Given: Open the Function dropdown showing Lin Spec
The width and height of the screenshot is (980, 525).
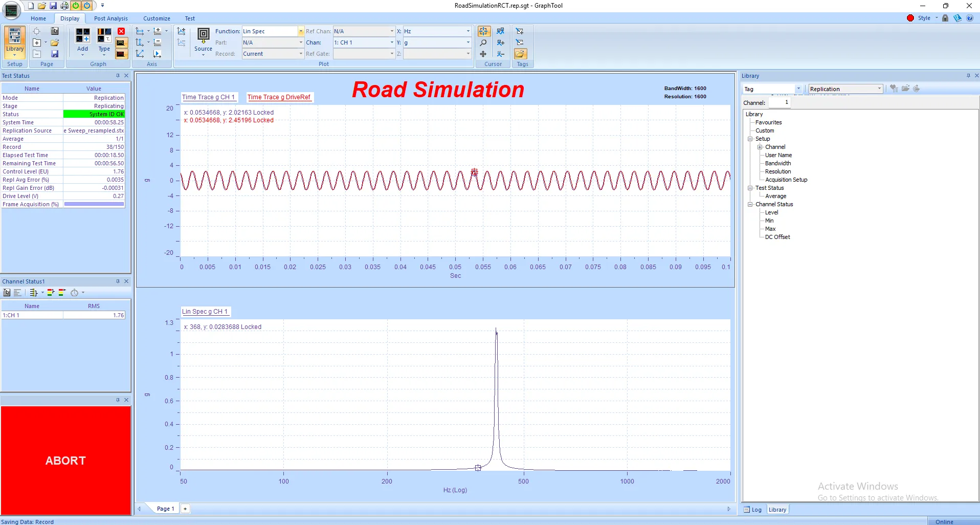Looking at the screenshot, I should [300, 31].
